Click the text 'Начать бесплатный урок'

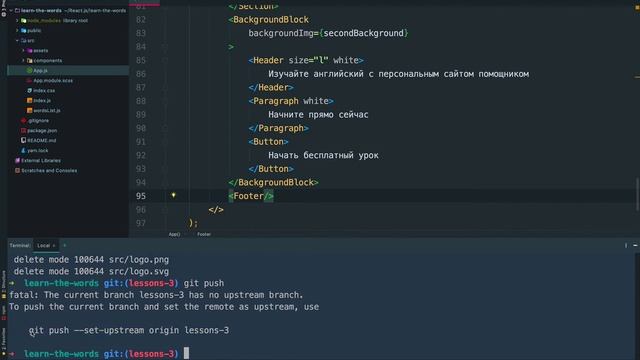323,155
